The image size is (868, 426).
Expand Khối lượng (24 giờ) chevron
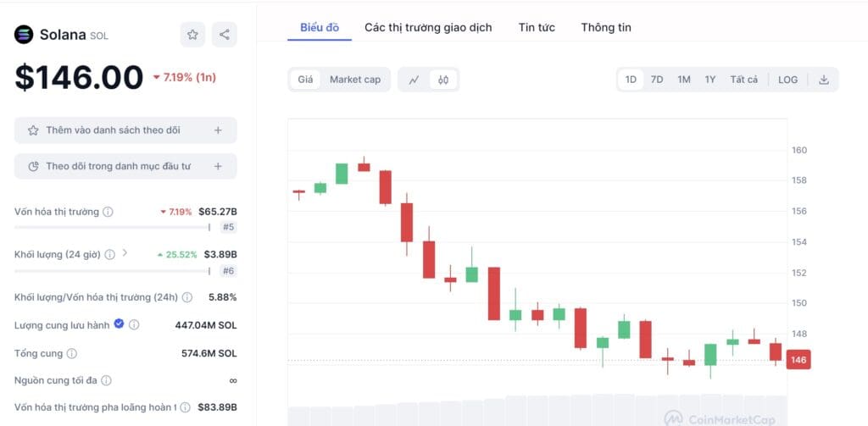[x=125, y=253]
